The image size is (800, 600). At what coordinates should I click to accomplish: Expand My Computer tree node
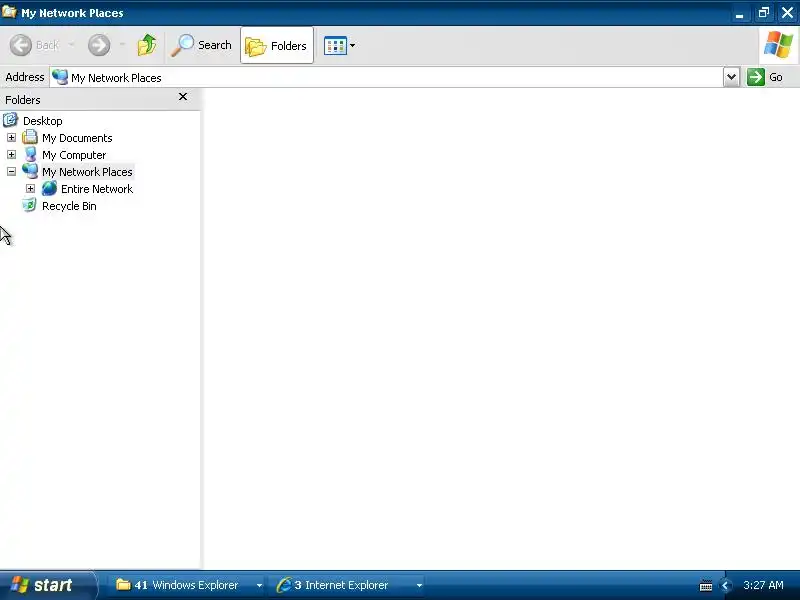[11, 155]
